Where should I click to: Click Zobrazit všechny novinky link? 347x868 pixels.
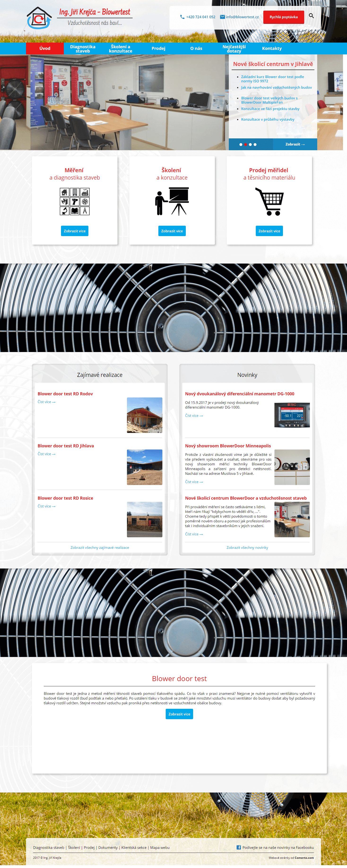pos(247,547)
